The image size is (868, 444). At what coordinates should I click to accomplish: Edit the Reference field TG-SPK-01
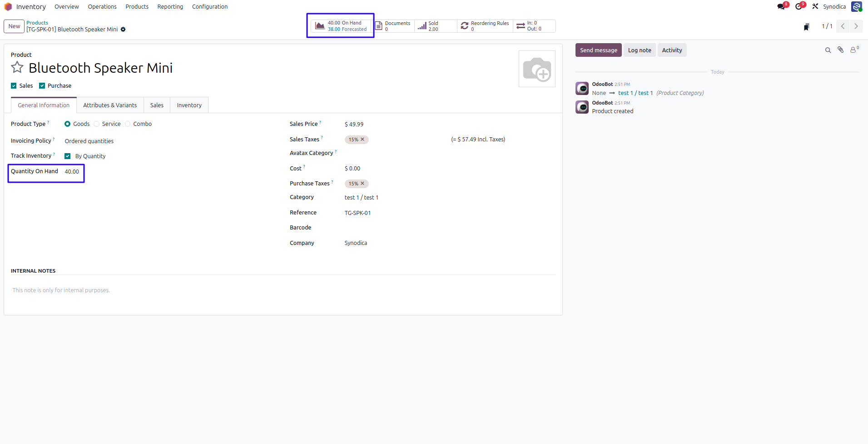(357, 213)
